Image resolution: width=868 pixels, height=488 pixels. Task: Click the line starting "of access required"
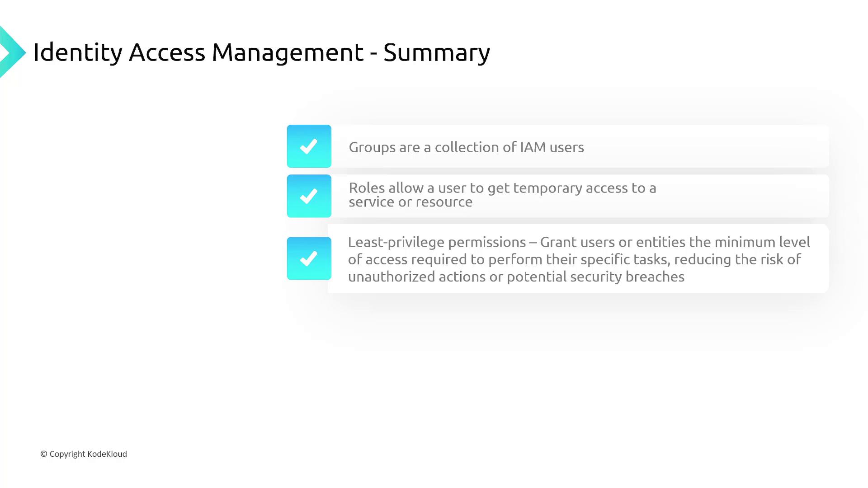pos(574,259)
